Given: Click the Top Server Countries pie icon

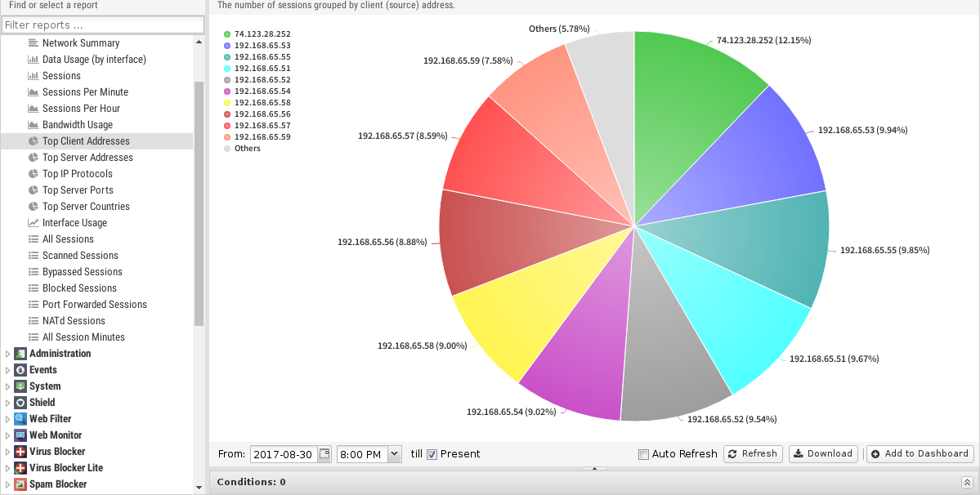Looking at the screenshot, I should tap(34, 207).
